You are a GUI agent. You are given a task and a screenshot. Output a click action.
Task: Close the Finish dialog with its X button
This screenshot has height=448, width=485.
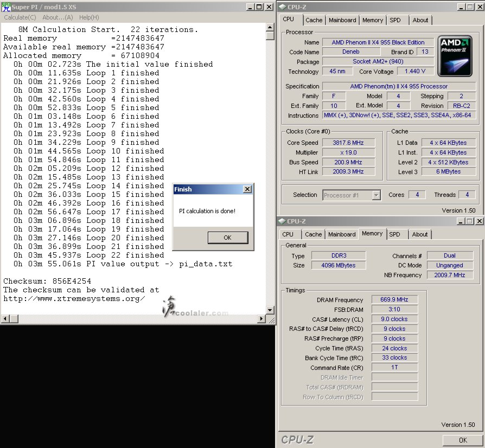pos(247,189)
